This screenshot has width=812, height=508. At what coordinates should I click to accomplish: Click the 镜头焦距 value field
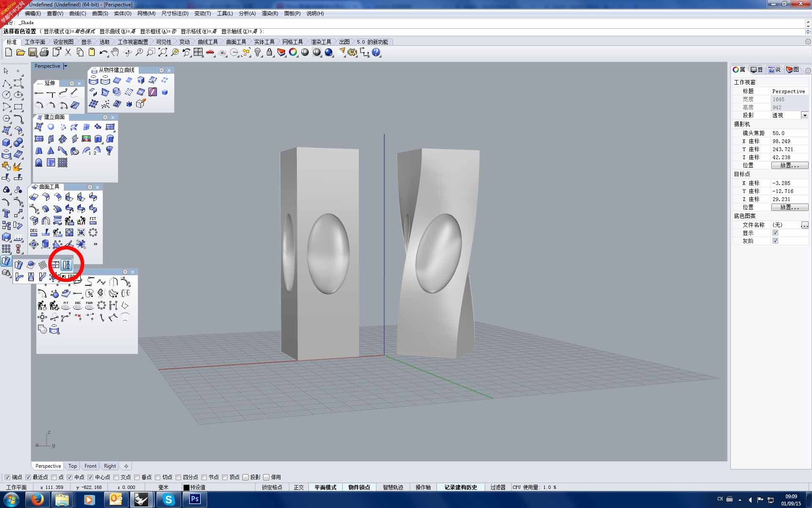789,133
